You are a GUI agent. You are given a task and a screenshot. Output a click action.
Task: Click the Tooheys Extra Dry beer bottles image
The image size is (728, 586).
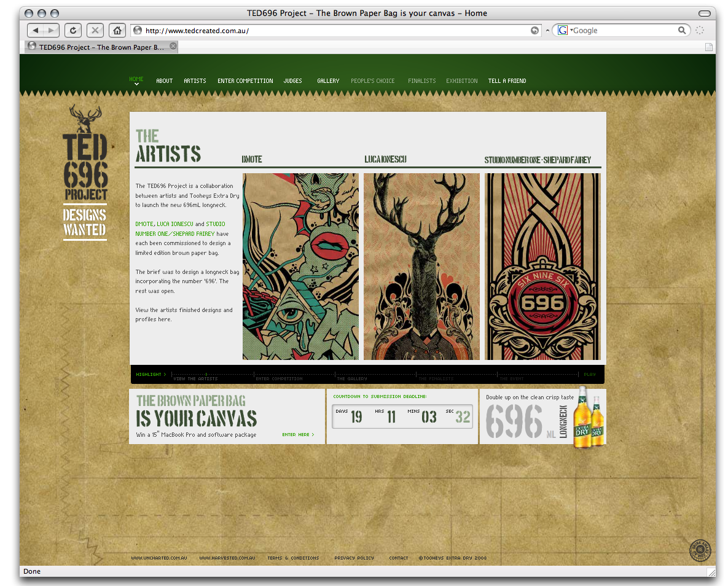point(589,417)
